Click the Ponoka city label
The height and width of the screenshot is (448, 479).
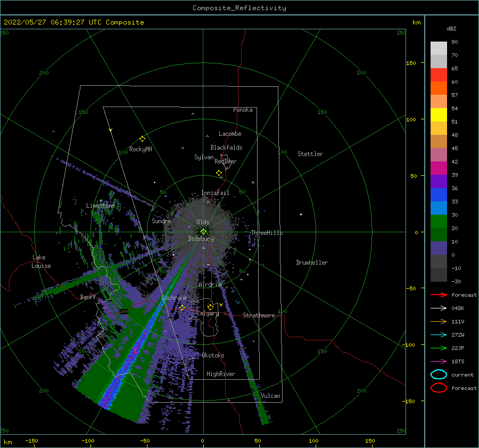tap(243, 110)
